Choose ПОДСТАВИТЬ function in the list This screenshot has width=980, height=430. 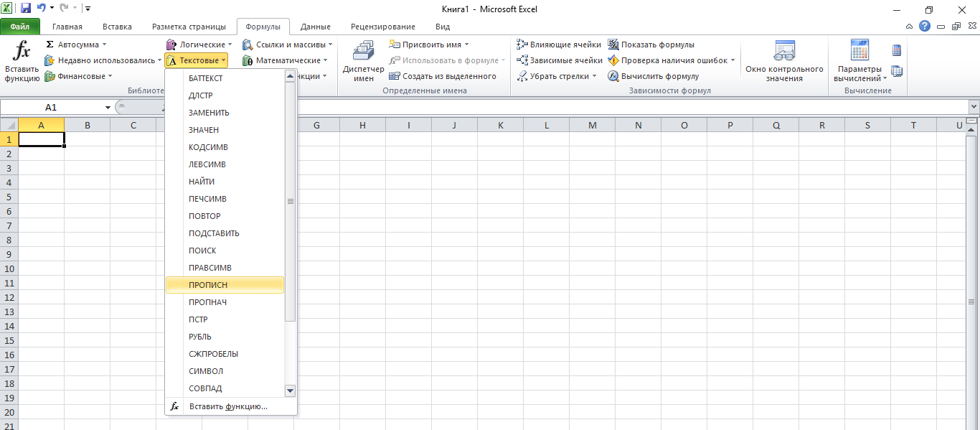225,233
